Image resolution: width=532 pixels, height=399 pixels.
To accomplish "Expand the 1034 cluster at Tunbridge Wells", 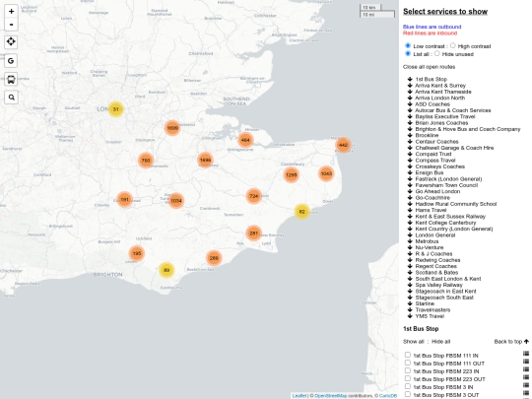I will point(176,201).
